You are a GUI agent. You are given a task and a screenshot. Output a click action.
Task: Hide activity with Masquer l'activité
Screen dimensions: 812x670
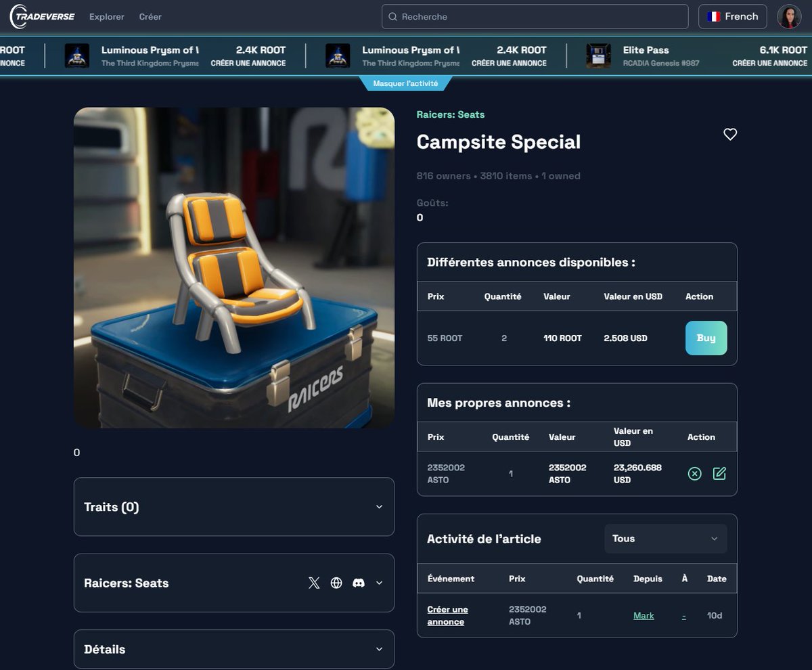tap(405, 84)
